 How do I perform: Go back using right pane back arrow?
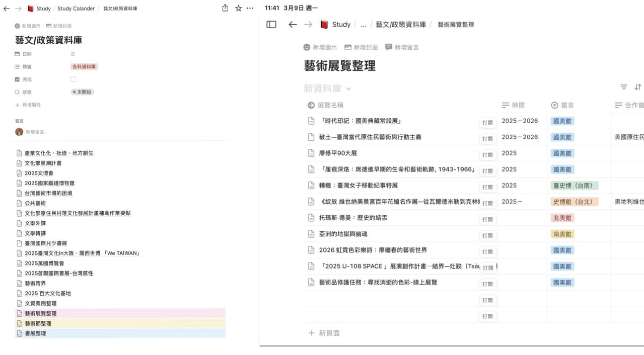293,24
